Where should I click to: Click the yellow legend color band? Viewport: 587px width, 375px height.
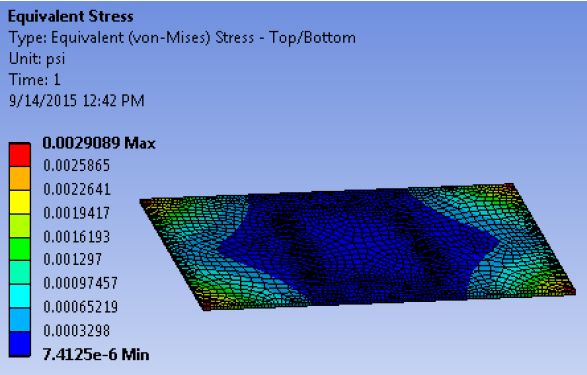(20, 202)
